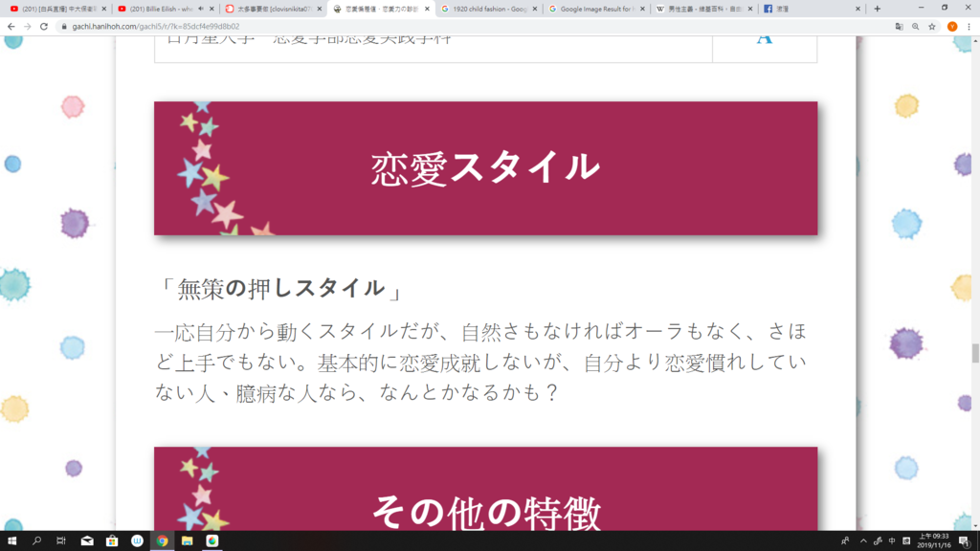
Task: Switch to the Billie Eilish YouTube tab
Action: 166,9
